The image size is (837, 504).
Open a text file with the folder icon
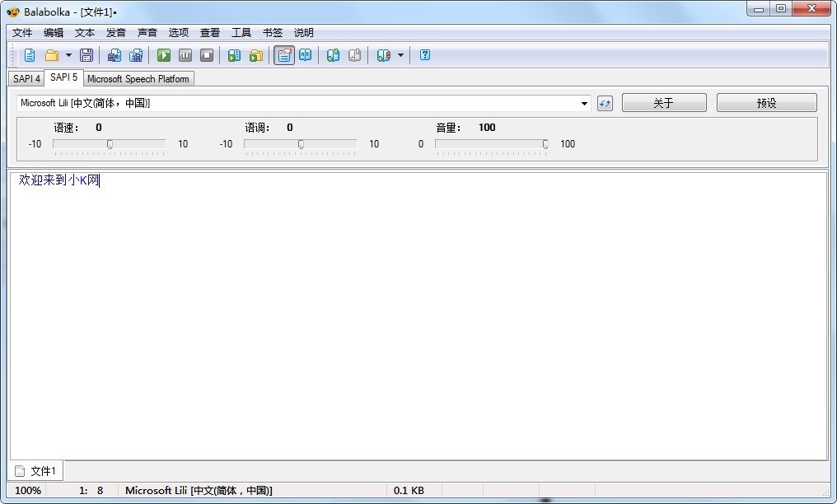point(52,55)
